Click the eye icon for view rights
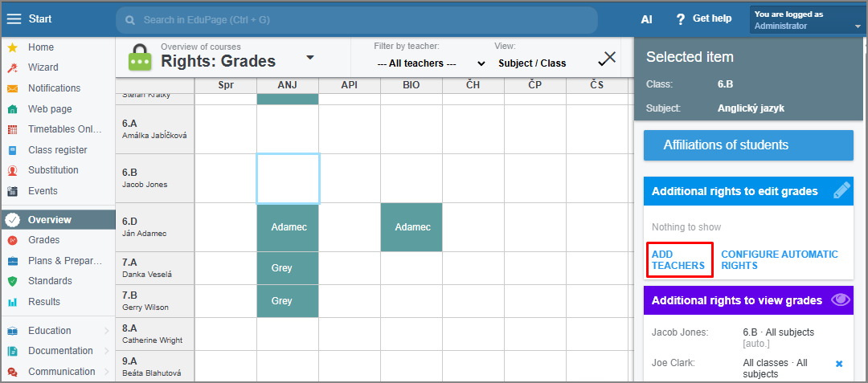 [841, 300]
